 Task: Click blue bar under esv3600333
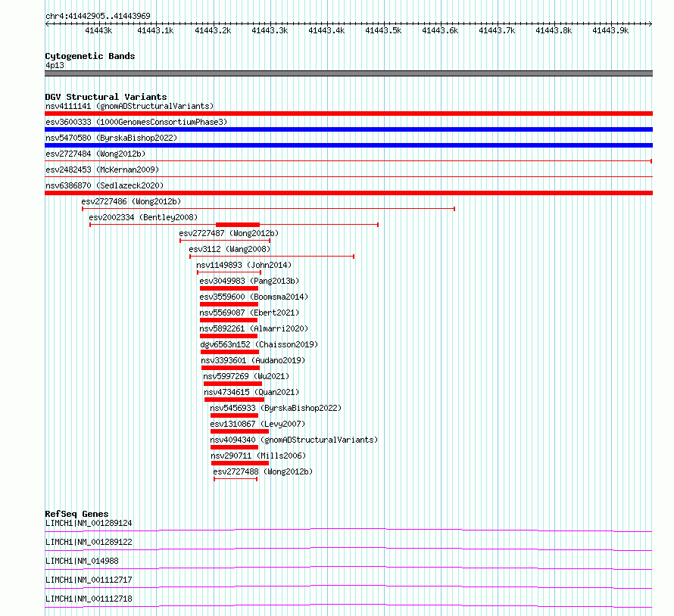[348, 129]
